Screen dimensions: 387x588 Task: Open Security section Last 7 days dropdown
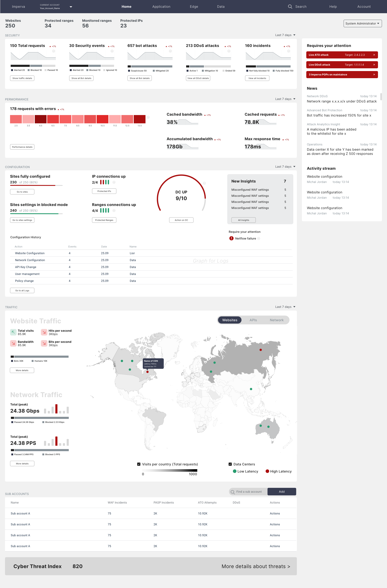tap(285, 35)
